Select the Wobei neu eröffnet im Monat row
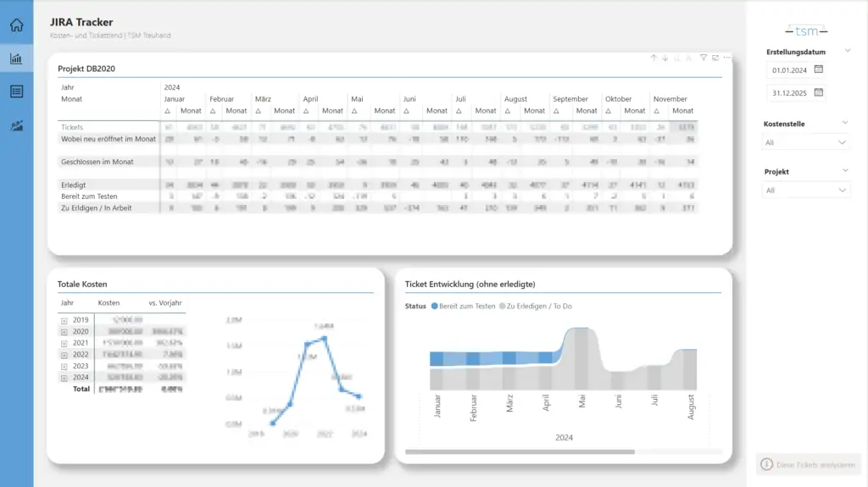This screenshot has height=487, width=868. (108, 139)
